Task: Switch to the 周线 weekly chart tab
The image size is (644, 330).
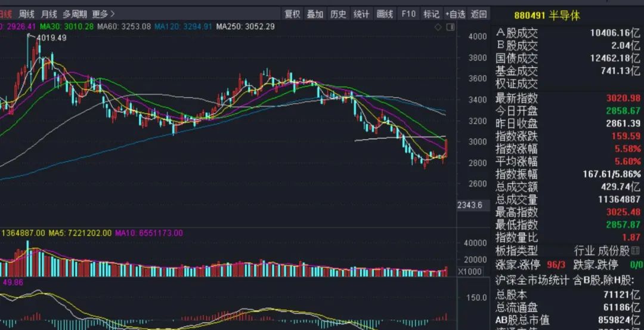Action: [x=26, y=14]
